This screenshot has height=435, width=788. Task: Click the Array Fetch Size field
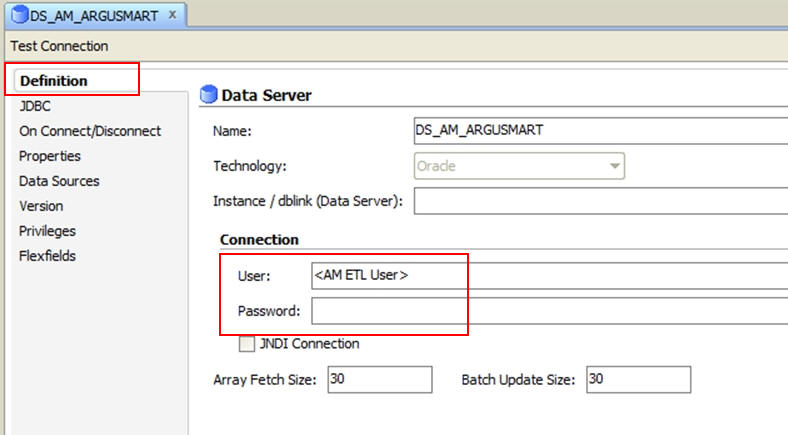(x=380, y=379)
